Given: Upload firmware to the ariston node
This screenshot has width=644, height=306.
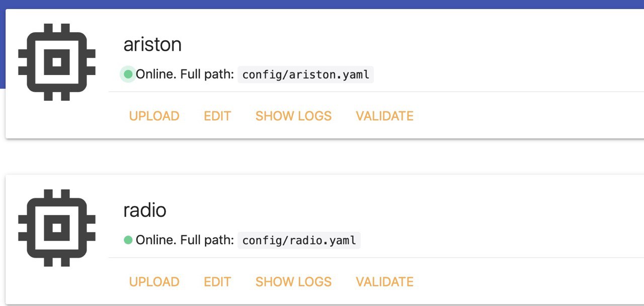Looking at the screenshot, I should 154,116.
